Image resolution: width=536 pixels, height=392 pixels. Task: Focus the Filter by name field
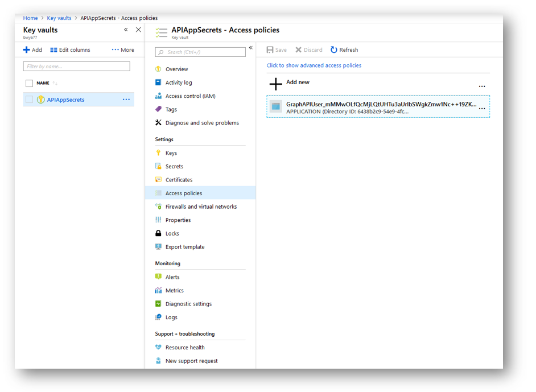tap(77, 67)
